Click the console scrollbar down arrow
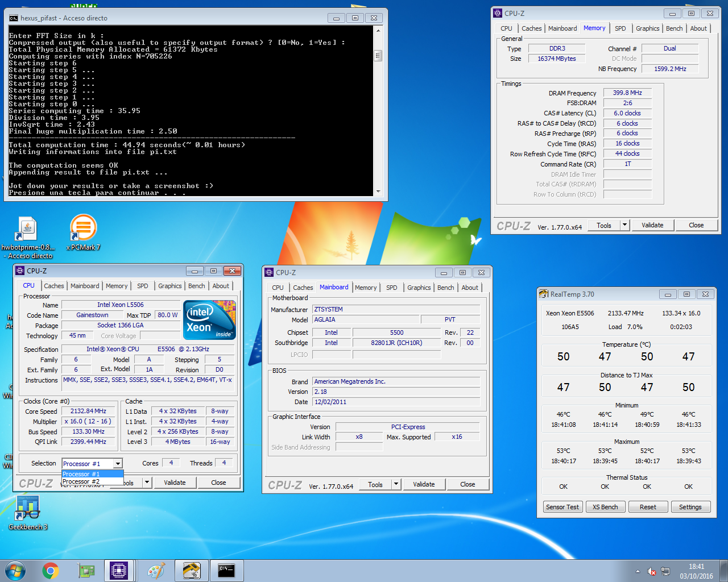The width and height of the screenshot is (728, 582). coord(378,192)
